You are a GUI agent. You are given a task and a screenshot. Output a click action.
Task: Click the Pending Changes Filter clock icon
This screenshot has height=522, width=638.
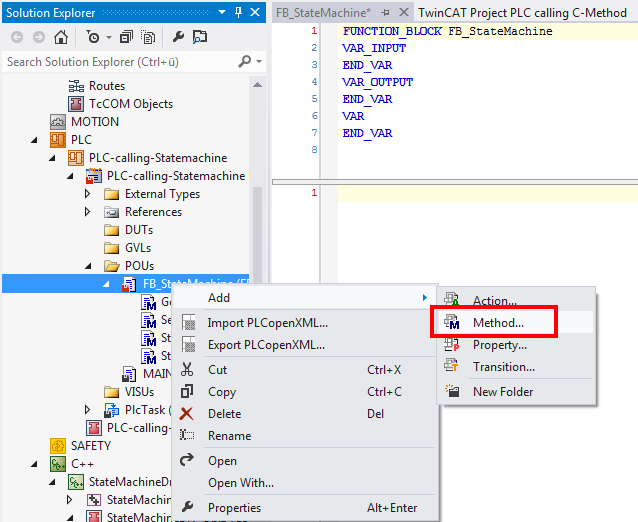[x=93, y=37]
